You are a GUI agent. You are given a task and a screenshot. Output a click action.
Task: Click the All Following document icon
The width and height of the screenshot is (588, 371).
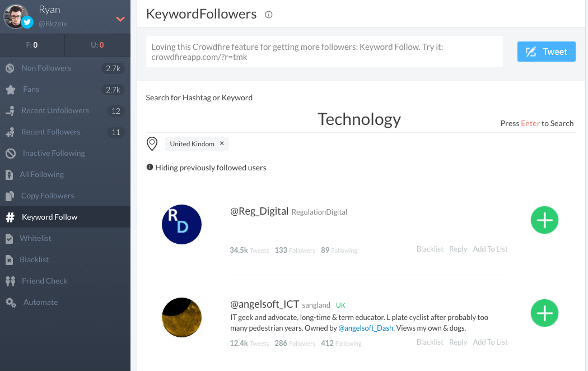point(10,175)
